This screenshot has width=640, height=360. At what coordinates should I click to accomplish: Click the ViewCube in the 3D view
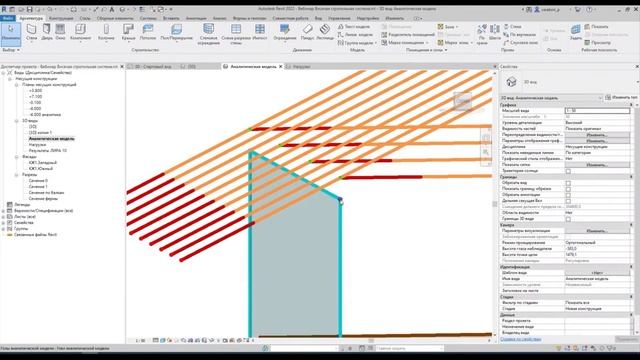[x=463, y=101]
